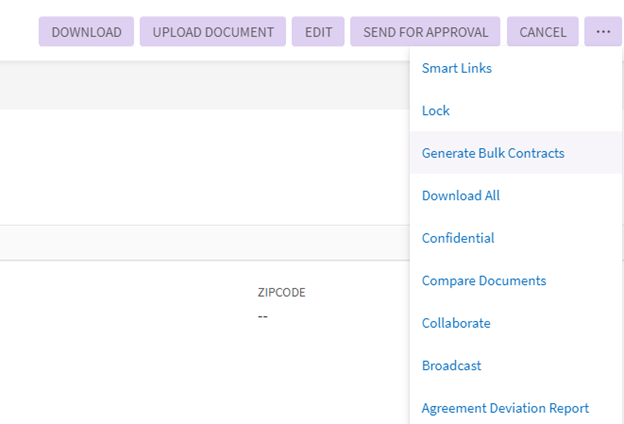Image resolution: width=624 pixels, height=424 pixels.
Task: Click the section divider band above ZIPCODE
Action: pyautogui.click(x=200, y=242)
